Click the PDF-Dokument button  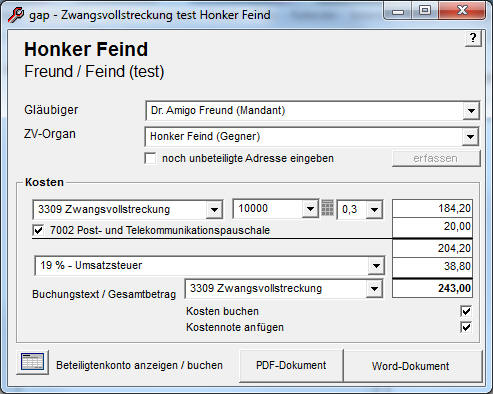pyautogui.click(x=291, y=365)
